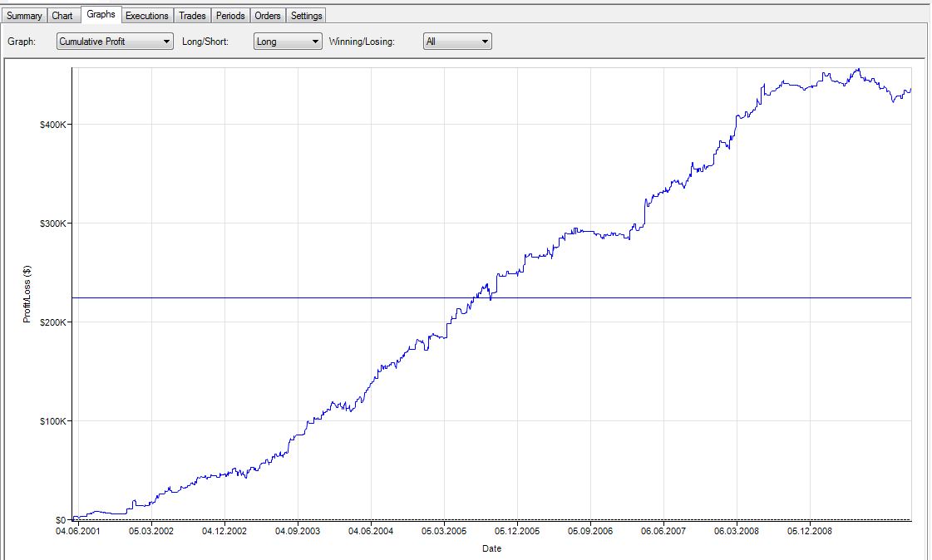Screen dimensions: 932x560
Task: Click the 05.12.2008 date label
Action: point(810,530)
